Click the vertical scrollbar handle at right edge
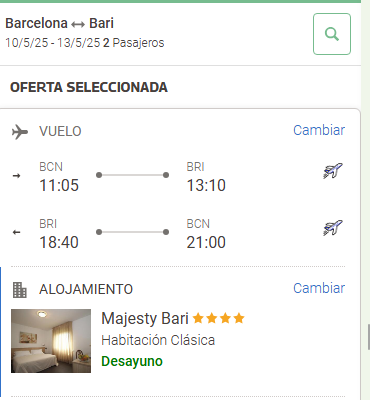 (368, 337)
